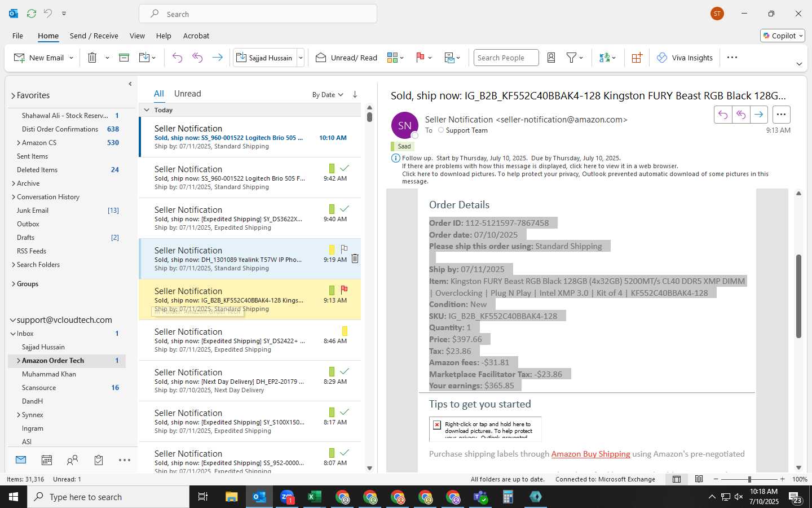Click the ribbon Forward arrow icon

(217, 58)
